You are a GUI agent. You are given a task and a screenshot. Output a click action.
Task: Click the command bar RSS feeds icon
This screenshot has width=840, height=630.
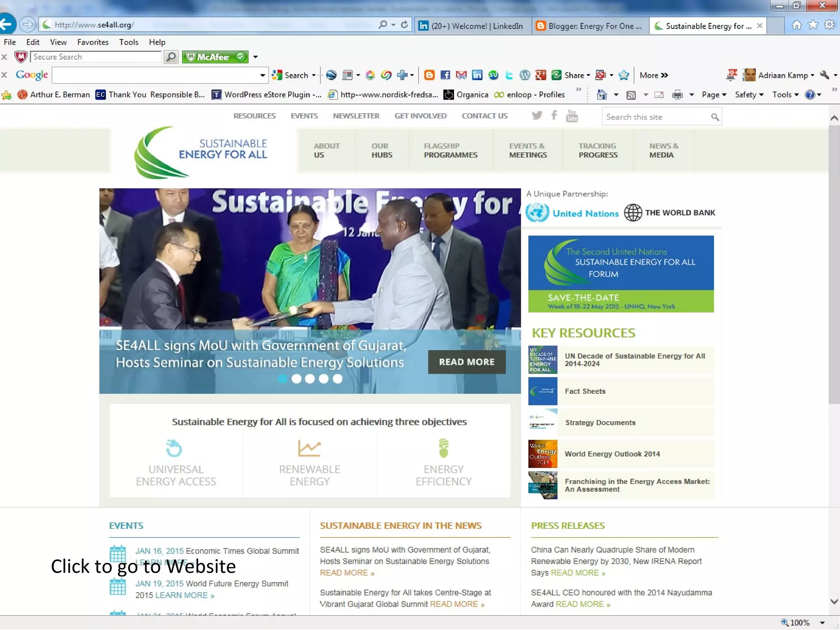(x=631, y=95)
